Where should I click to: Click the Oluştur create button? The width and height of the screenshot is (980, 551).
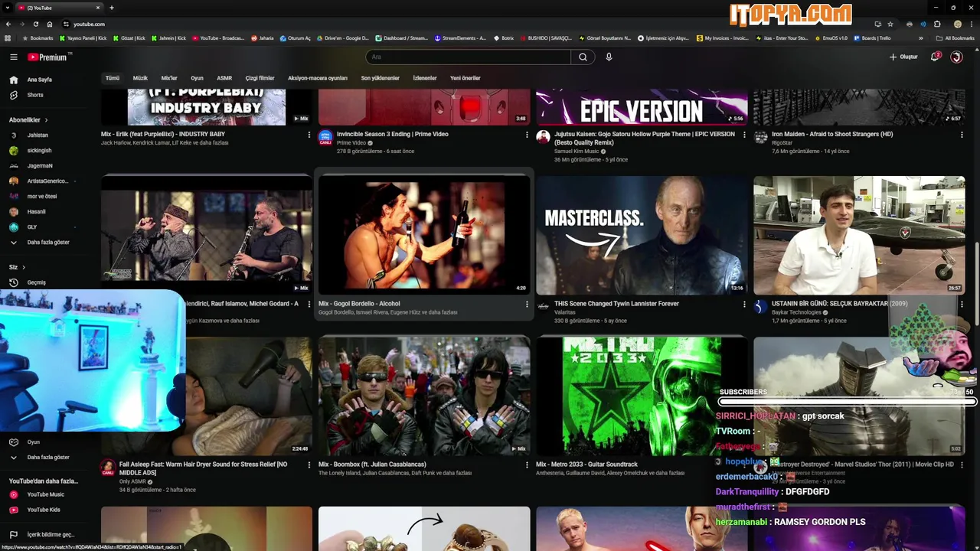(x=903, y=57)
